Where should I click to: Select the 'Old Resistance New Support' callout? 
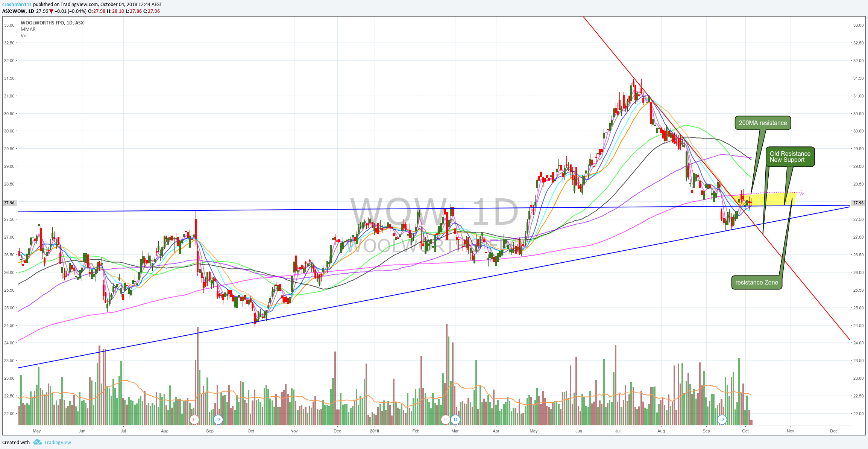coord(790,157)
